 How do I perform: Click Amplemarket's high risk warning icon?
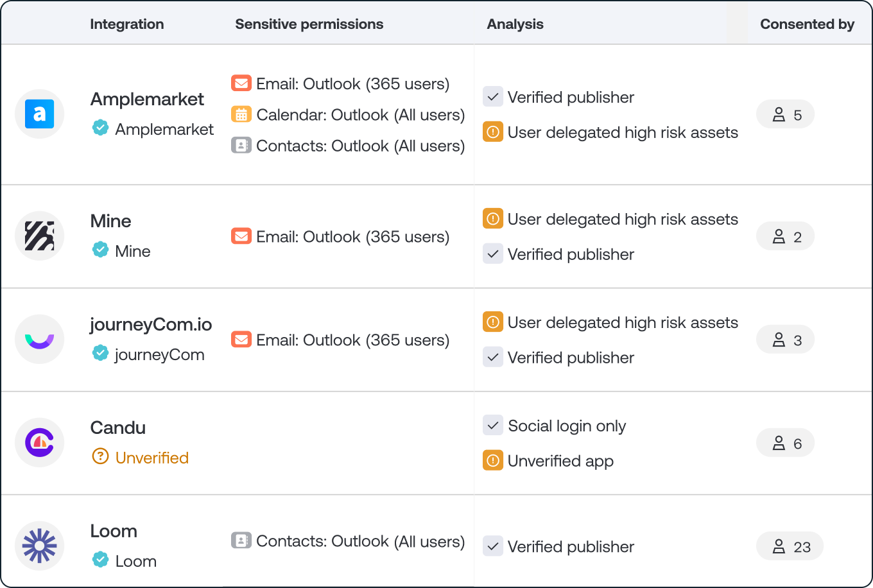click(493, 132)
